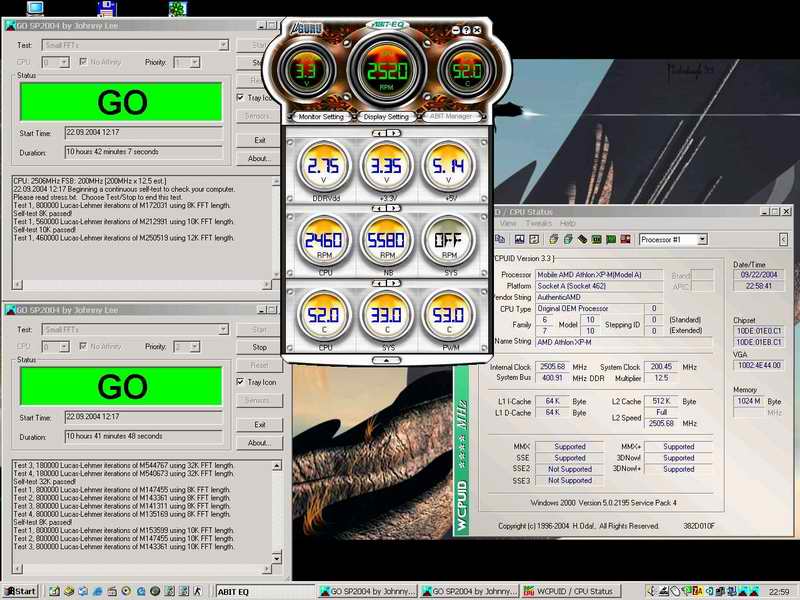Click the left arrow above the fan RPM gauges

point(380,208)
